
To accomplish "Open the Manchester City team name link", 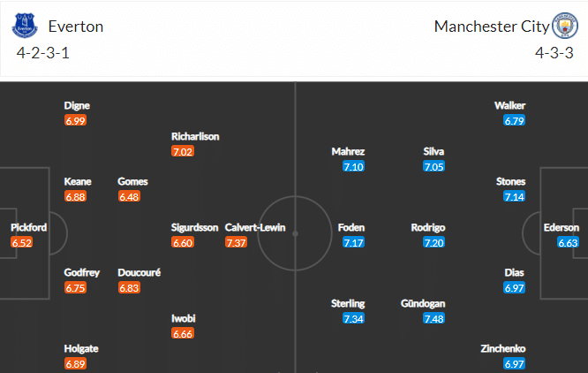I will 492,27.
